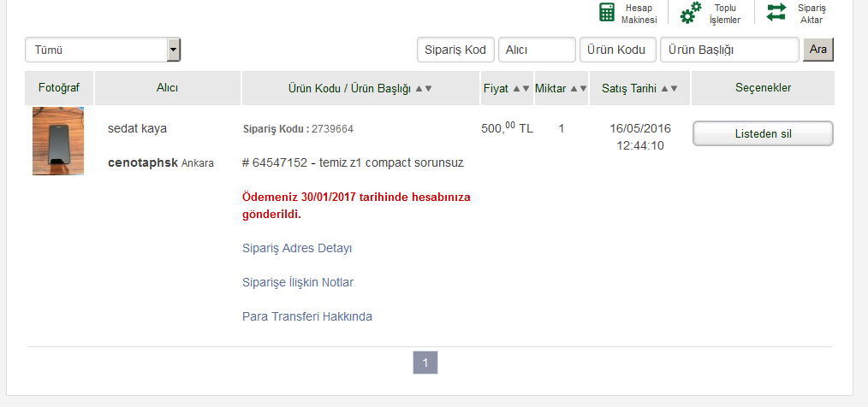The height and width of the screenshot is (407, 868).
Task: Click the Sipariş Kod search field
Action: pyautogui.click(x=455, y=50)
